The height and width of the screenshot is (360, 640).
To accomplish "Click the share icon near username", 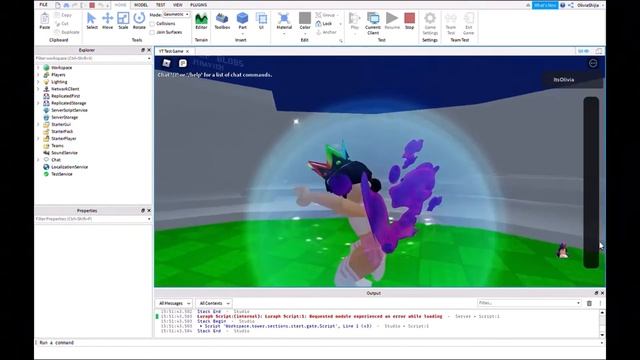I will (x=571, y=5).
